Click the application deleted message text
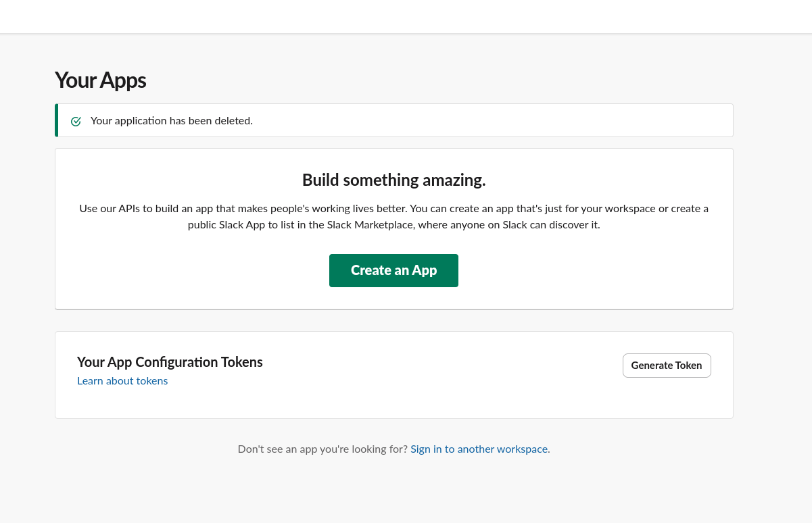Screen dimensions: 812x523 (171, 121)
